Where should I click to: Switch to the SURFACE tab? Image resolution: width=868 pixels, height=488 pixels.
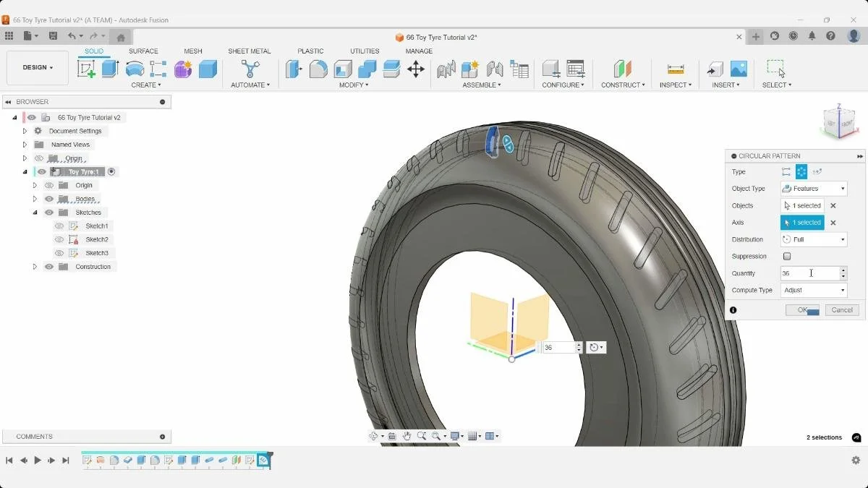click(x=143, y=51)
